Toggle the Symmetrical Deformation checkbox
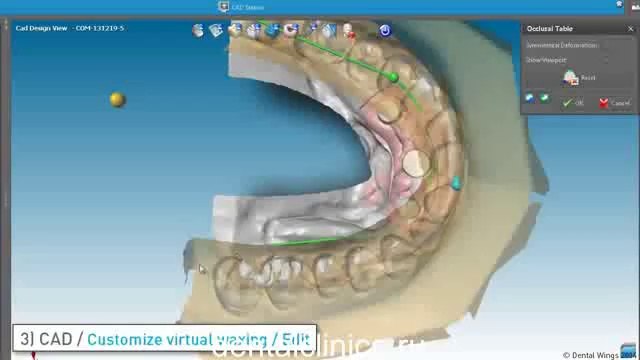Image resolution: width=640 pixels, height=360 pixels. 606,45
